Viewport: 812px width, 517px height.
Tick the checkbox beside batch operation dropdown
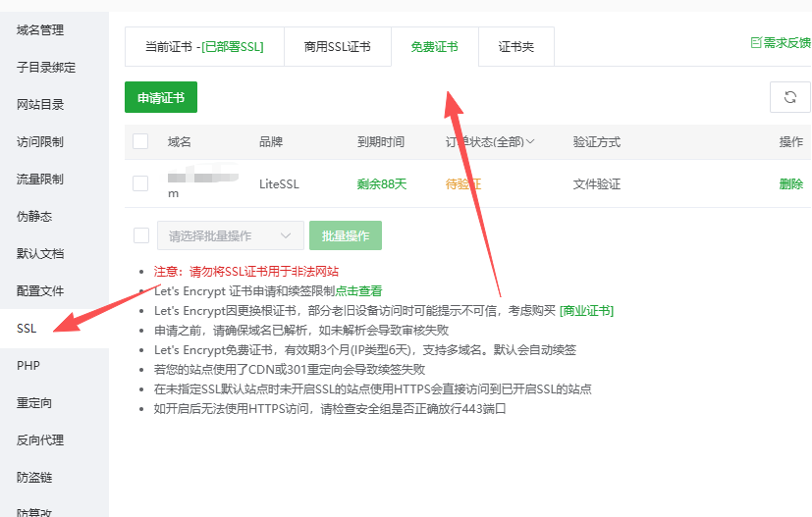140,235
